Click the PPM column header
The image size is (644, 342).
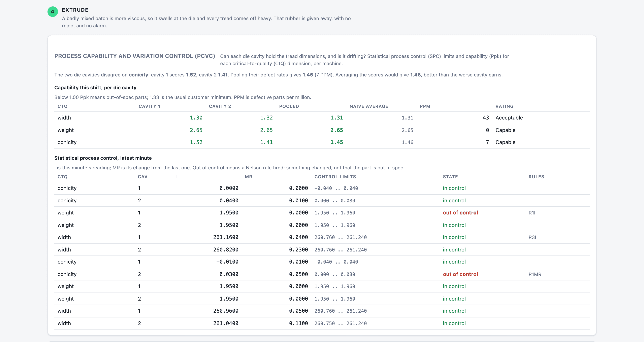click(x=425, y=106)
